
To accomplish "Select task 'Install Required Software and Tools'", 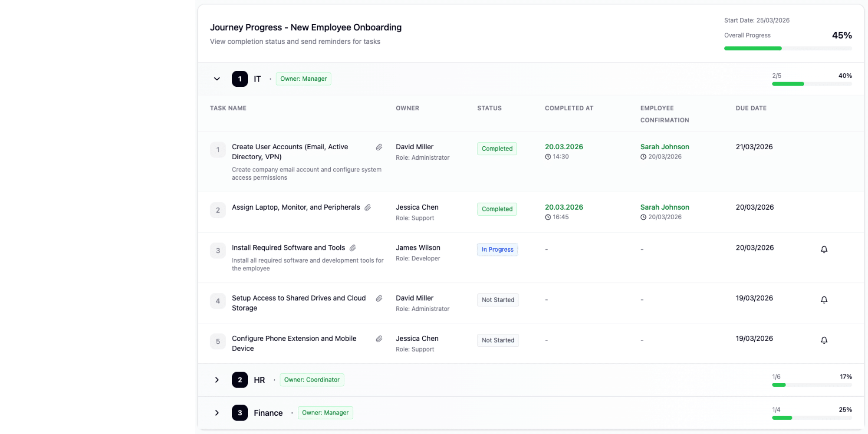I will (288, 248).
